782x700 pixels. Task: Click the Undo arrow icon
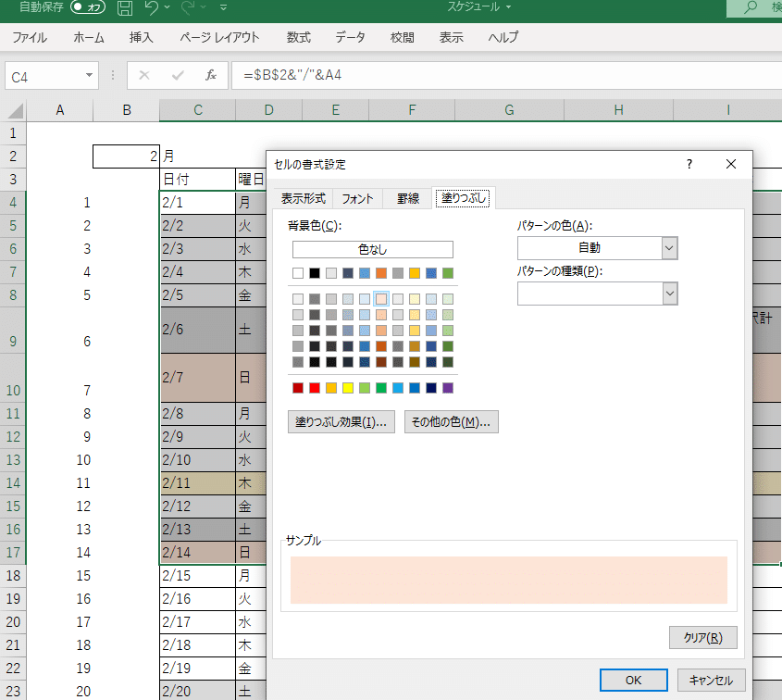pyautogui.click(x=151, y=7)
